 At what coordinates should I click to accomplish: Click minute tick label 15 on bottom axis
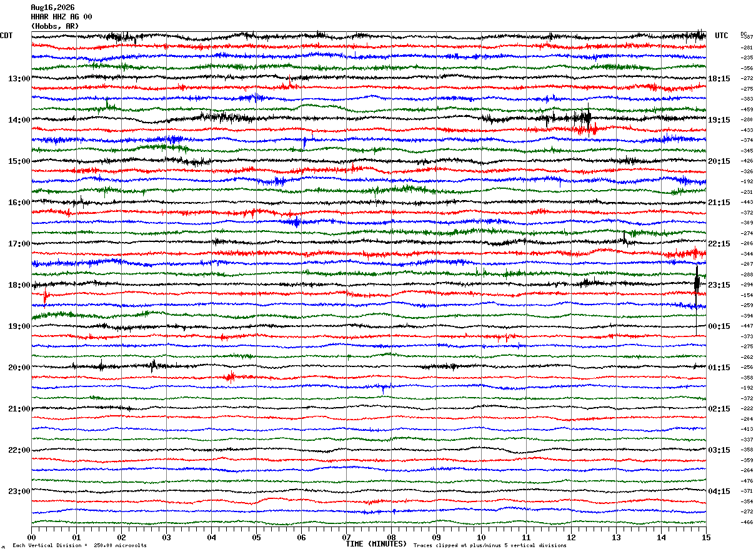pos(706,537)
